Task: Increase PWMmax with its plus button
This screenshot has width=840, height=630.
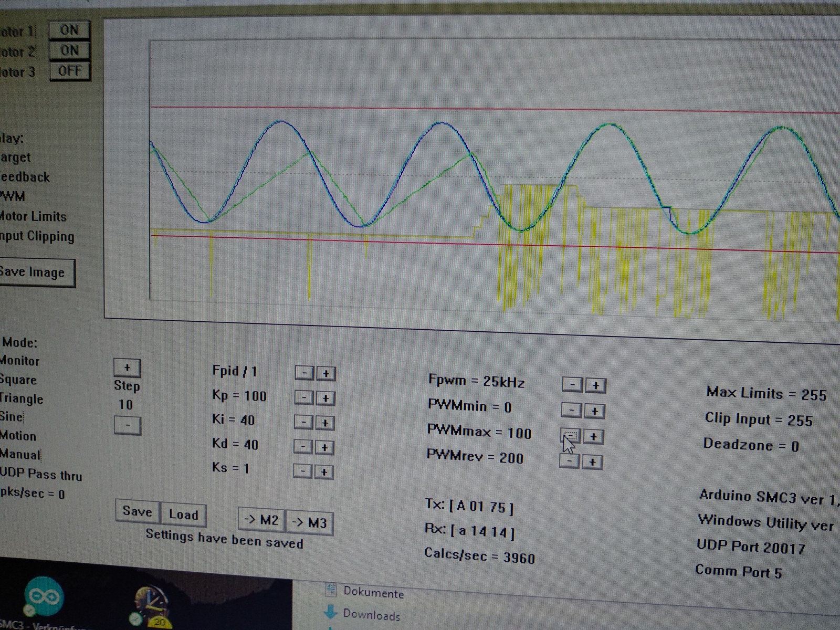Action: point(593,436)
